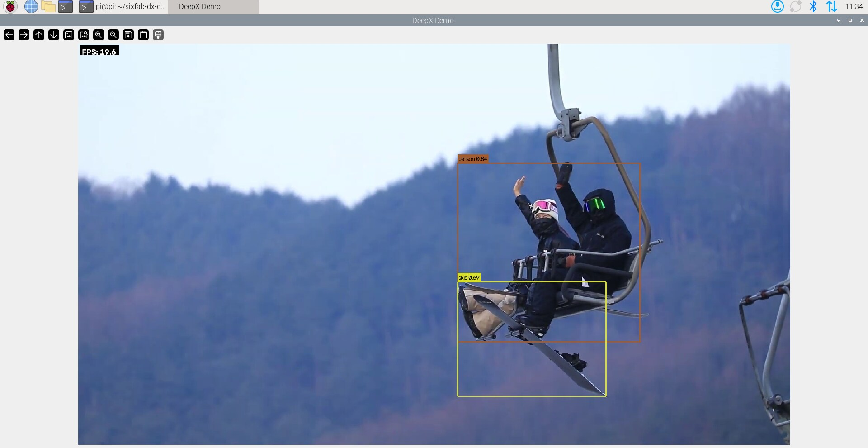Save the frame using the floppy disk icon
Image resolution: width=868 pixels, height=448 pixels.
click(x=128, y=35)
